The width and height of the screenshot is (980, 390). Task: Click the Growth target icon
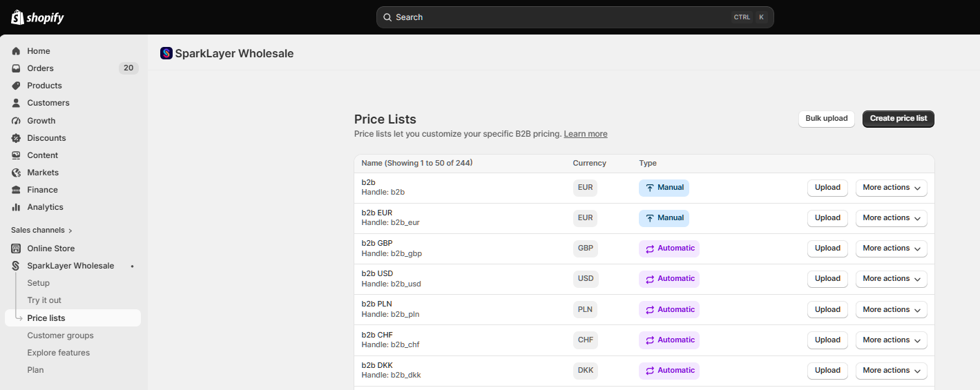[16, 121]
